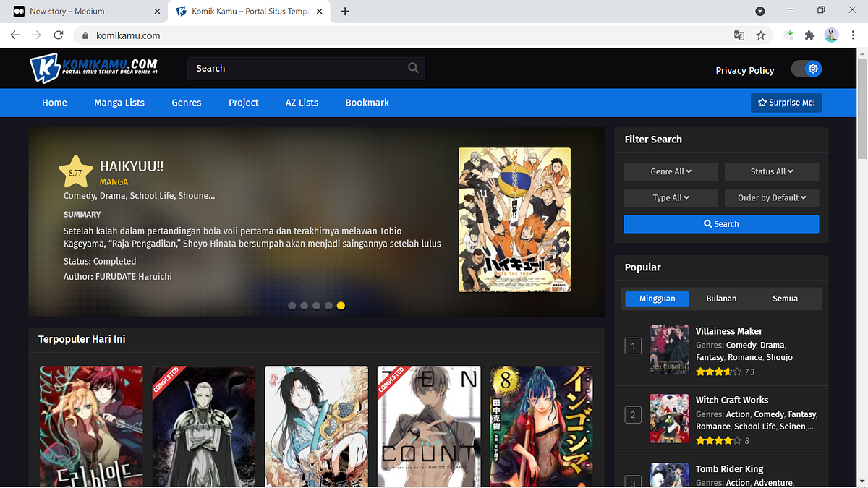Screen dimensions: 868x488
Task: Click the browser forward arrow
Action: [36, 35]
